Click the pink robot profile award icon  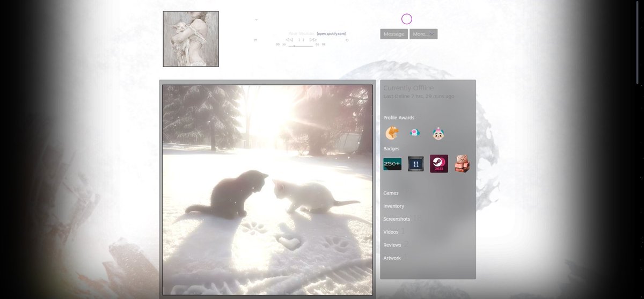pyautogui.click(x=414, y=133)
